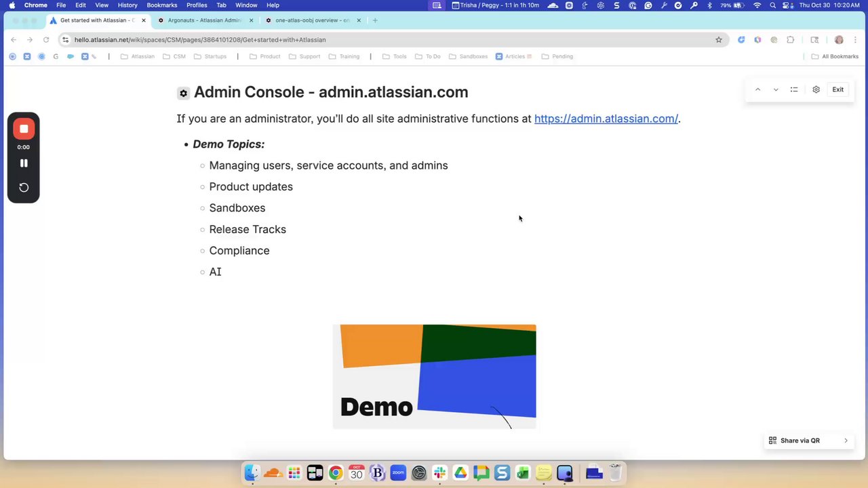The width and height of the screenshot is (868, 488).
Task: Go to previous slide with up chevron
Action: pyautogui.click(x=757, y=89)
